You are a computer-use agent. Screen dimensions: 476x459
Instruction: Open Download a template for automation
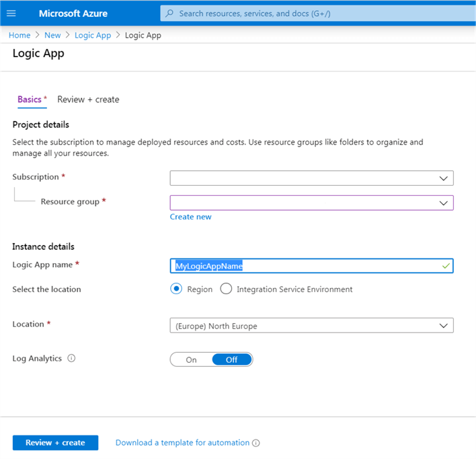click(x=182, y=443)
